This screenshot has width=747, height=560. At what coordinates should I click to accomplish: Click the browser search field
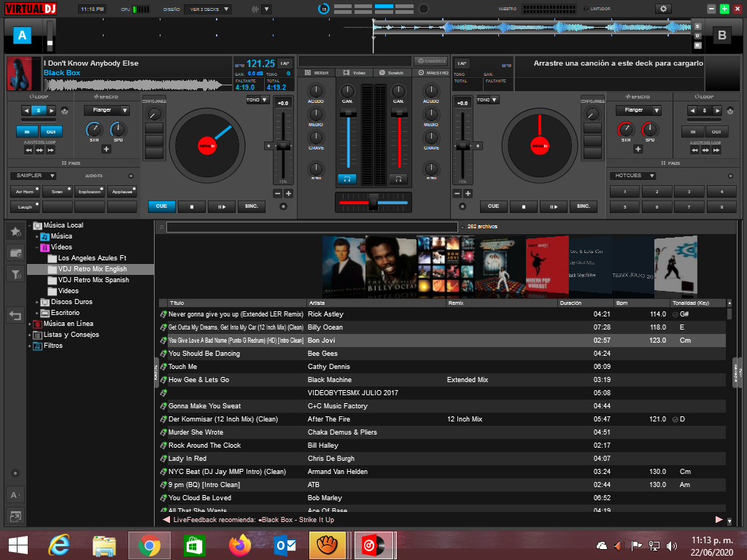(x=312, y=227)
